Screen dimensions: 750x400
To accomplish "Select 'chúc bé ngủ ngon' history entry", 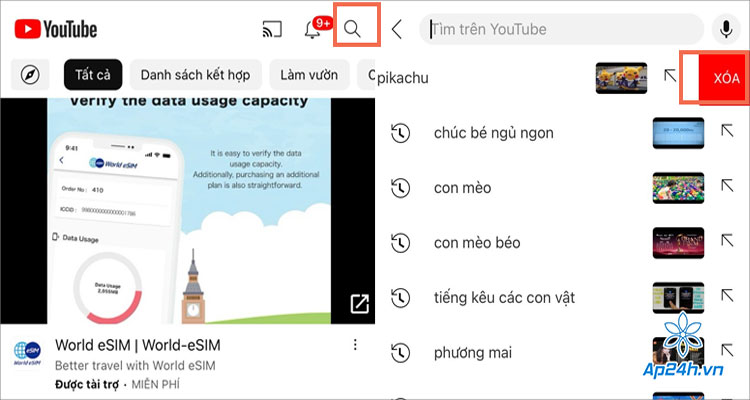I will [x=494, y=133].
